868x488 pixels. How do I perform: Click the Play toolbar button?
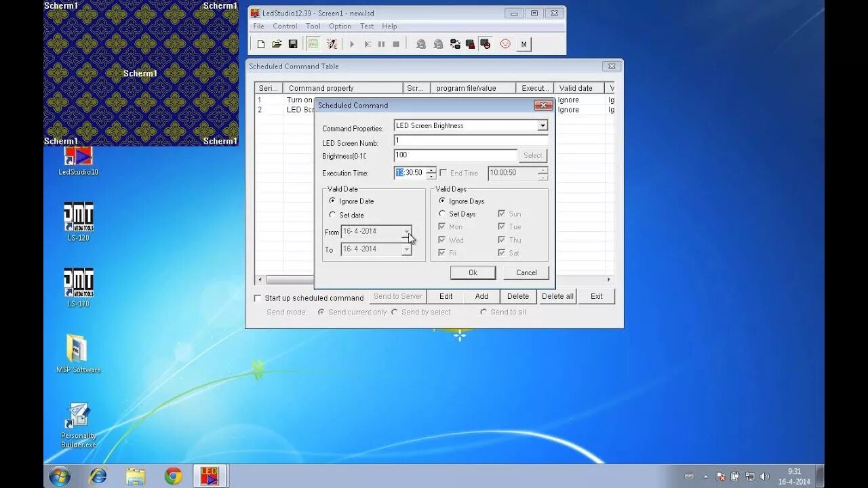coord(352,44)
